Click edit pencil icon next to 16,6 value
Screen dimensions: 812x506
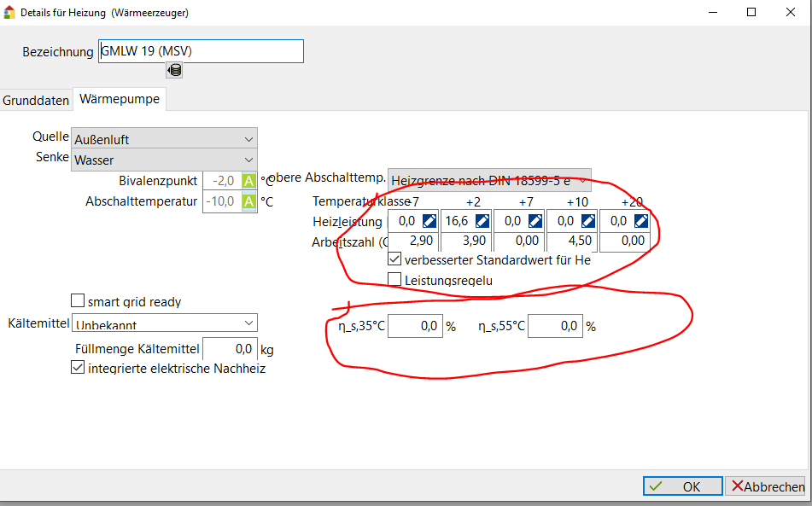(x=482, y=221)
